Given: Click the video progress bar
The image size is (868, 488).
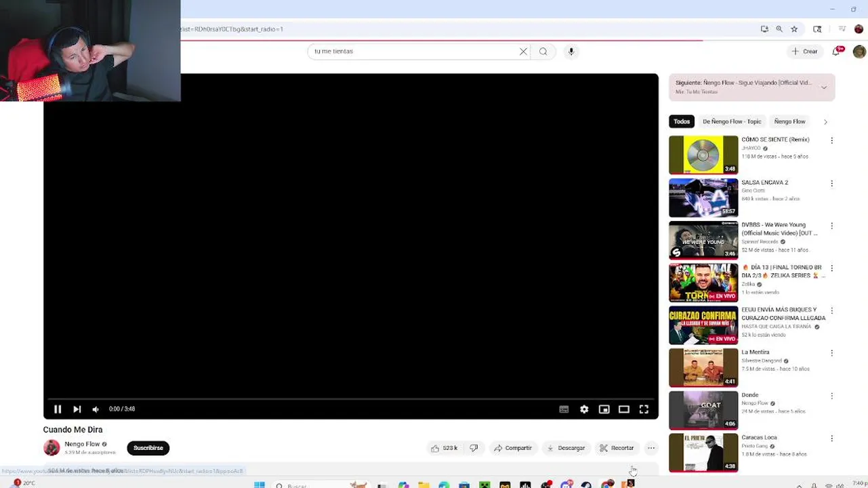Looking at the screenshot, I should tap(350, 399).
